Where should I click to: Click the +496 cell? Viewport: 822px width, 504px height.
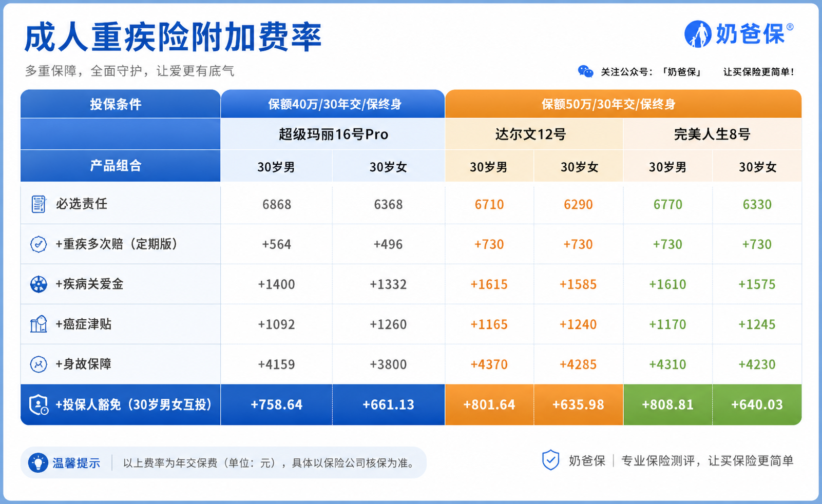point(389,244)
